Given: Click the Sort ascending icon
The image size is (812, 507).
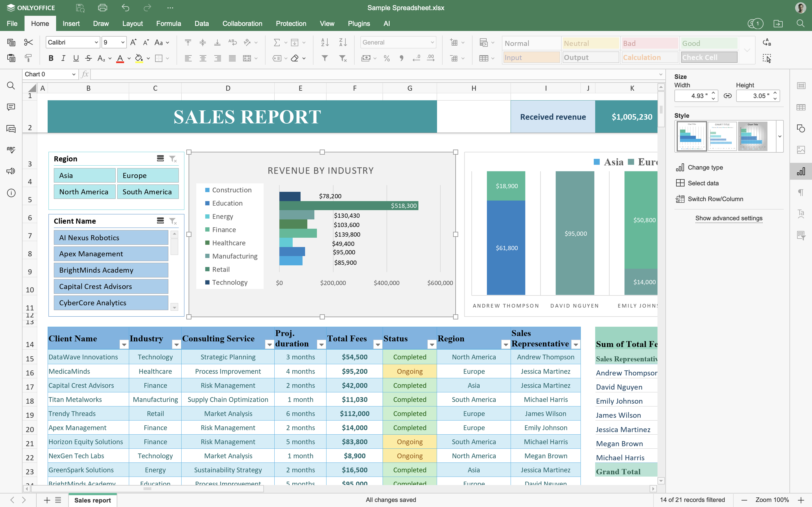Looking at the screenshot, I should click(x=325, y=42).
